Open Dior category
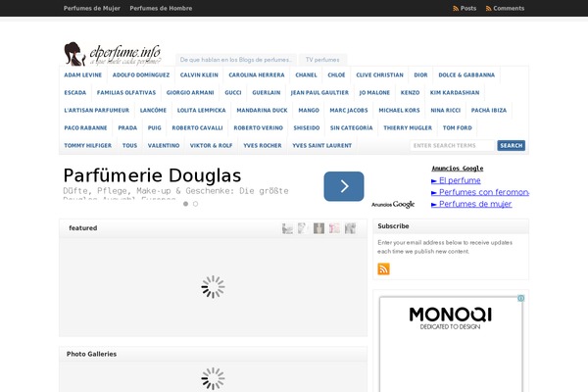Image resolution: width=588 pixels, height=392 pixels. point(420,75)
